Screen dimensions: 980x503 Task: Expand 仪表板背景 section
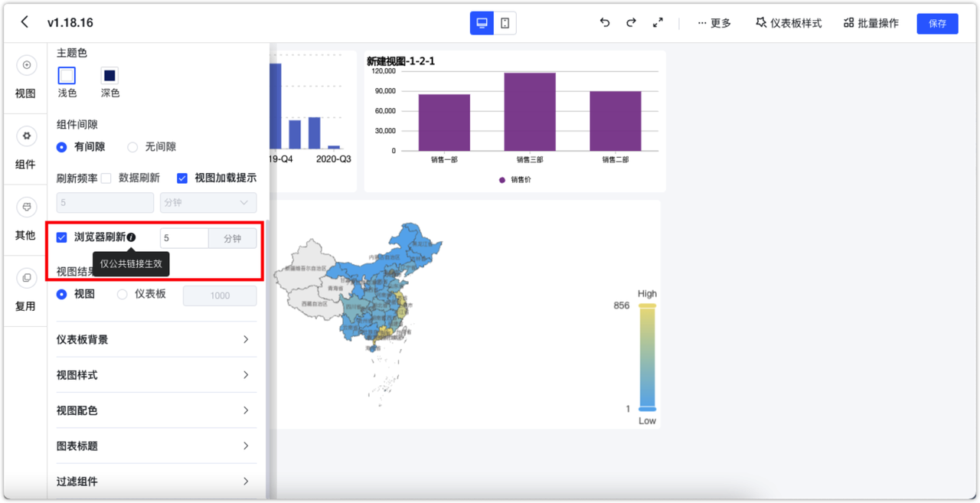point(157,339)
